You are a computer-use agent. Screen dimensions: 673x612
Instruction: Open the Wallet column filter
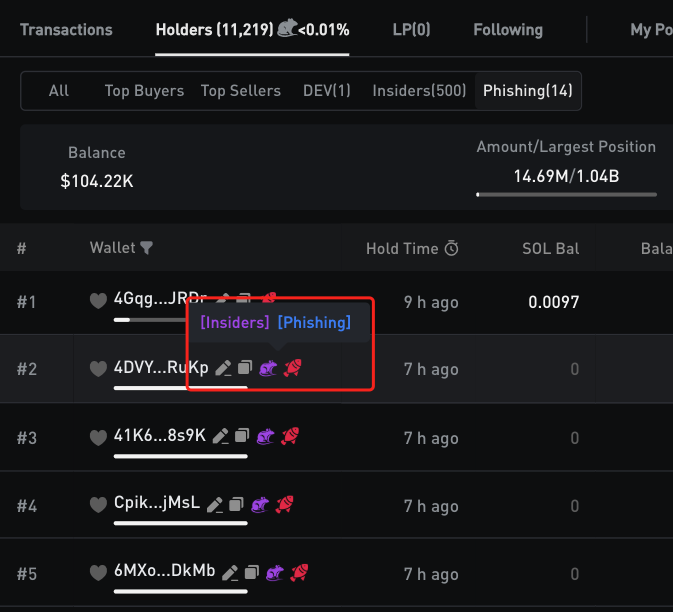click(147, 248)
